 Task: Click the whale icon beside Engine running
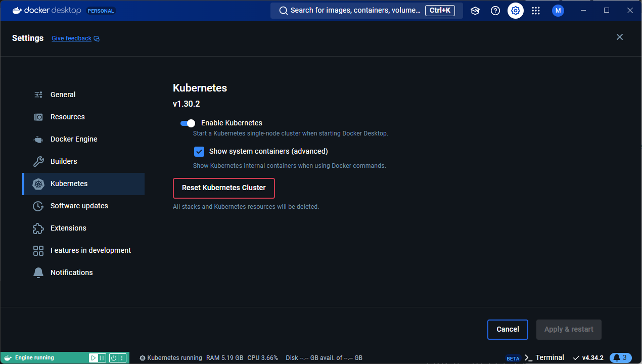point(7,358)
